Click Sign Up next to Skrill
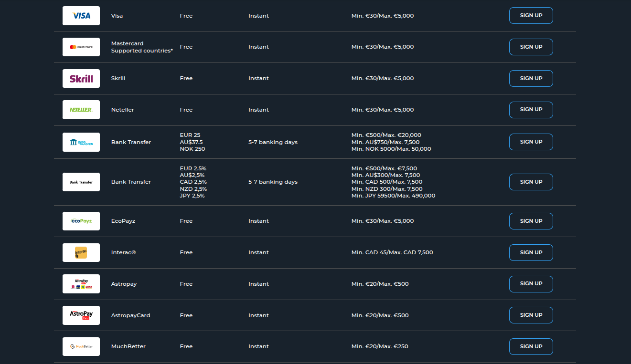This screenshot has width=631, height=364. tap(531, 78)
